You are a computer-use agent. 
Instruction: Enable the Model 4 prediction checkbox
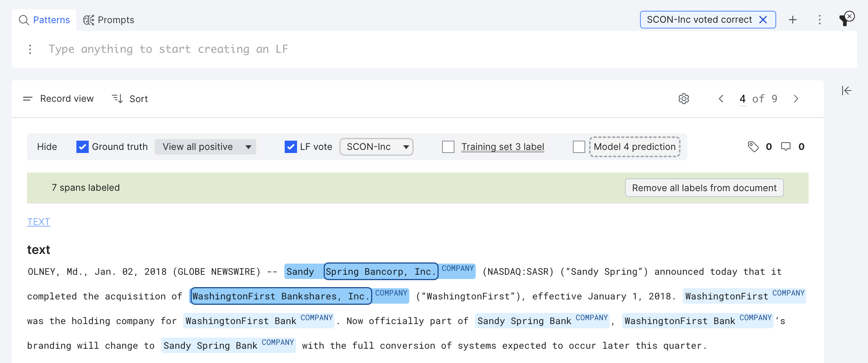[579, 147]
